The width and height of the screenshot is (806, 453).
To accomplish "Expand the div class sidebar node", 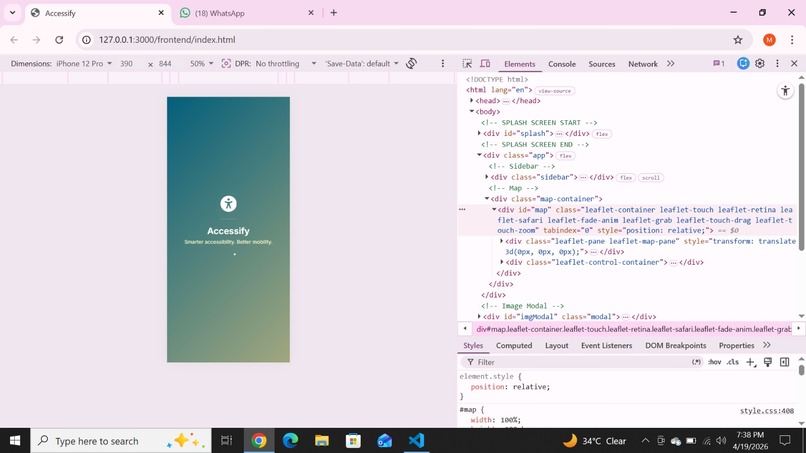I will point(486,177).
